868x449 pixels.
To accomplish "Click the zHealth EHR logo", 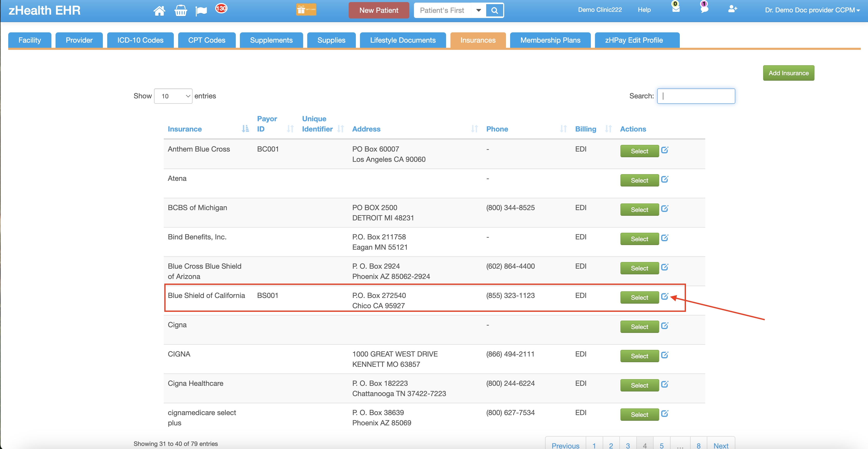I will (x=44, y=11).
